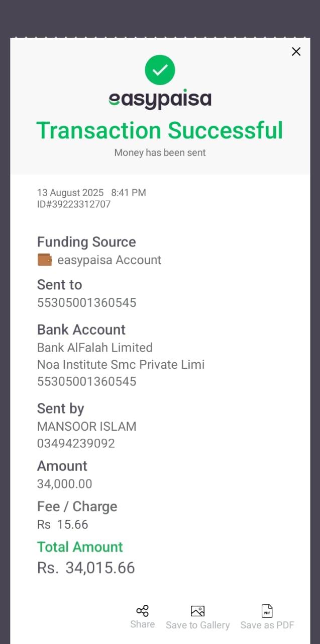
Task: Select the Bank AlFalah Limited text
Action: pos(94,347)
